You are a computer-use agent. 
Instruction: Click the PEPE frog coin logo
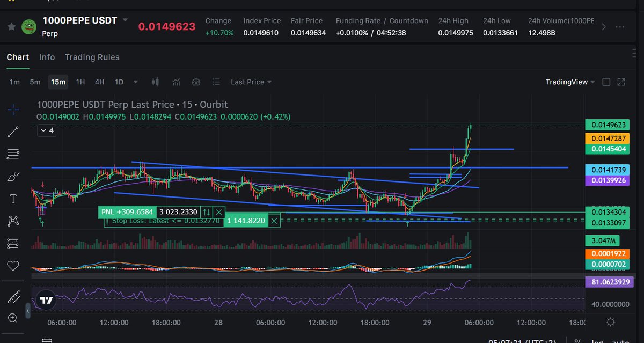[x=28, y=26]
